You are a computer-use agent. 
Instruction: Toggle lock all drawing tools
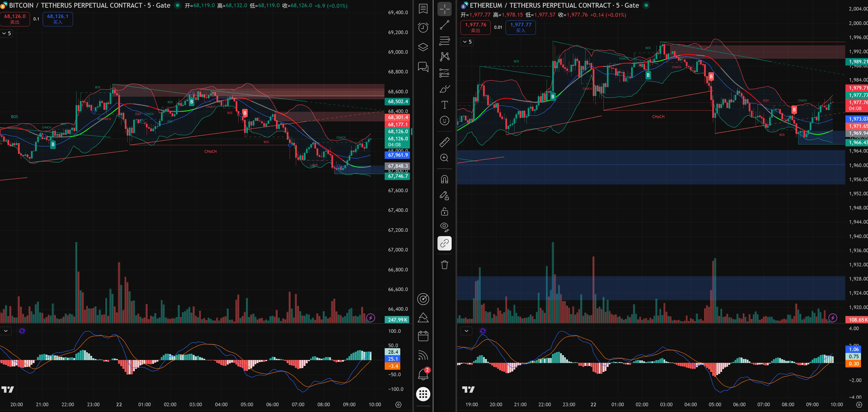point(444,212)
